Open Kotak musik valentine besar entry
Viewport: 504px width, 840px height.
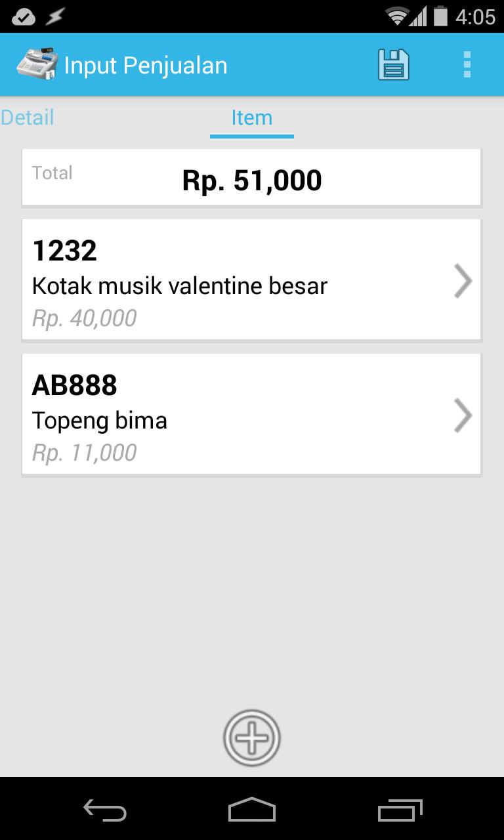(180, 286)
